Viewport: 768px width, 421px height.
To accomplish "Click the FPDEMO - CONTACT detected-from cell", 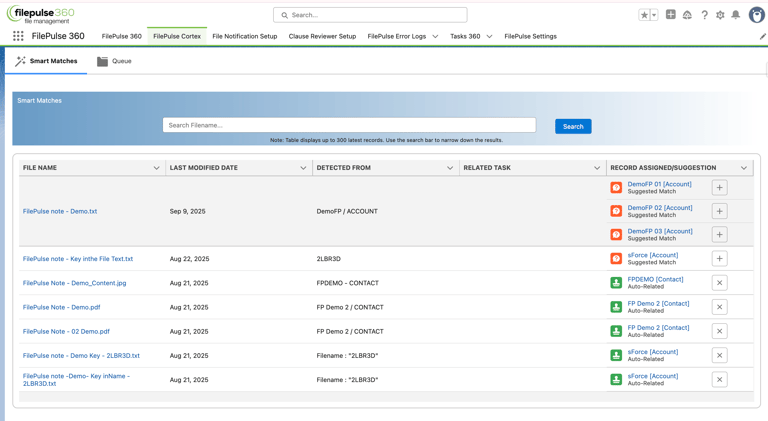I will point(348,283).
